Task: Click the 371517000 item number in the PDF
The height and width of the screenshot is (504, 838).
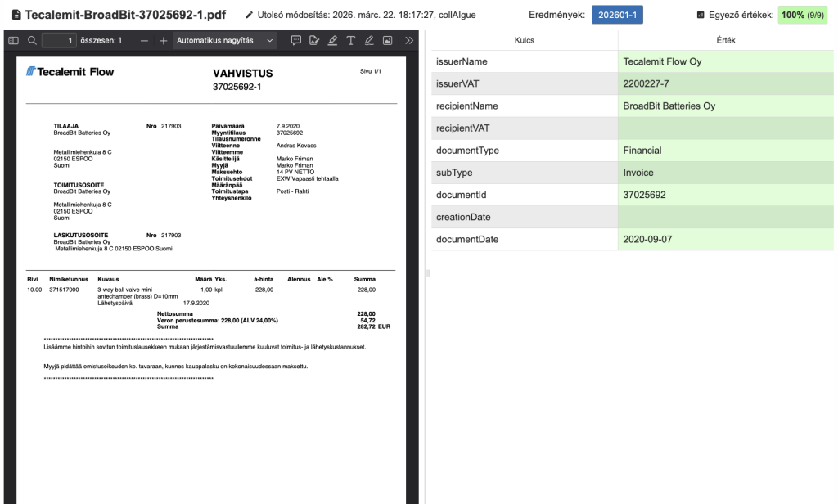Action: [64, 290]
